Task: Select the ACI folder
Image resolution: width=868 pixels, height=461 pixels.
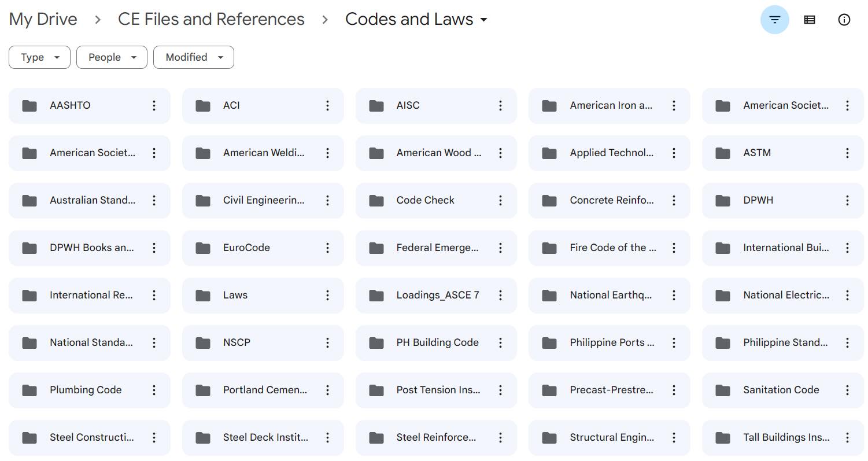Action: point(263,105)
